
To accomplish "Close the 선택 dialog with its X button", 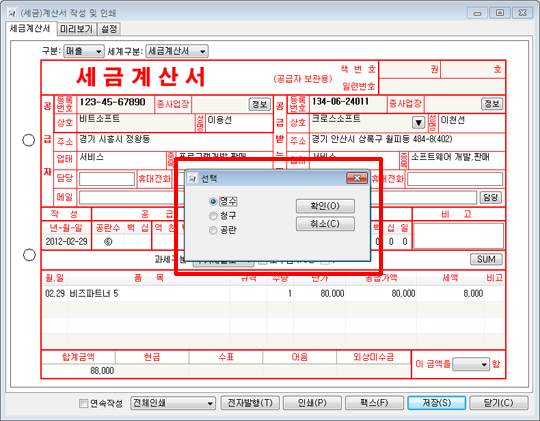I will [357, 178].
